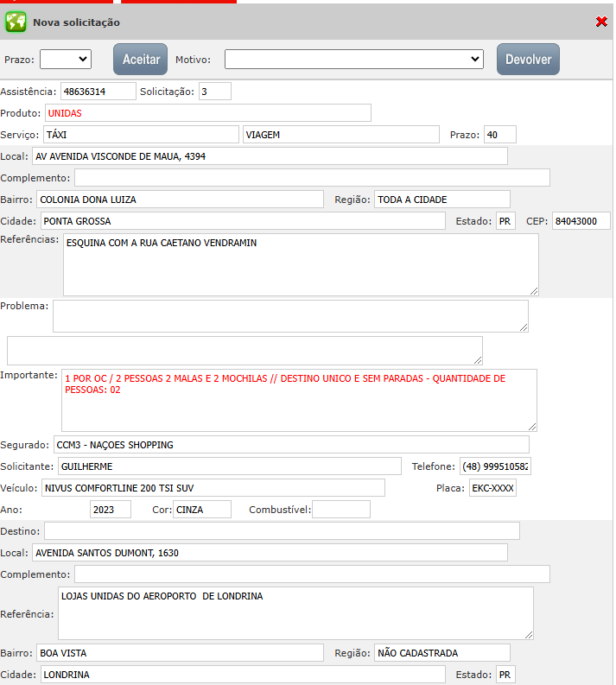Click the origin Local address field
This screenshot has height=685, width=616.
(270, 156)
